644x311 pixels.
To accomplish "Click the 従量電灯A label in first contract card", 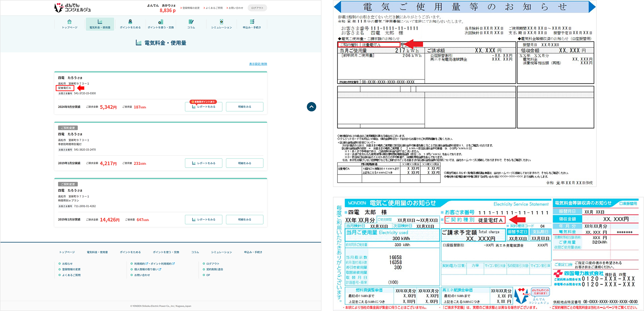I will click(64, 88).
